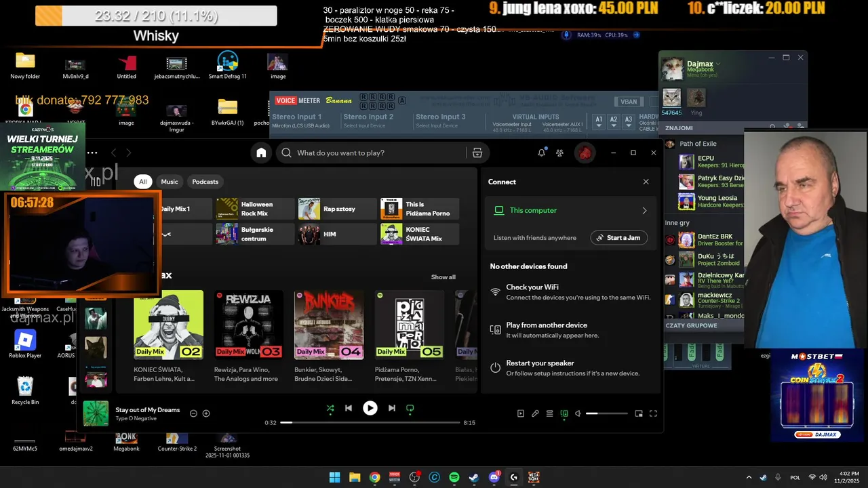Toggle shuffle in Spotify

point(330,408)
